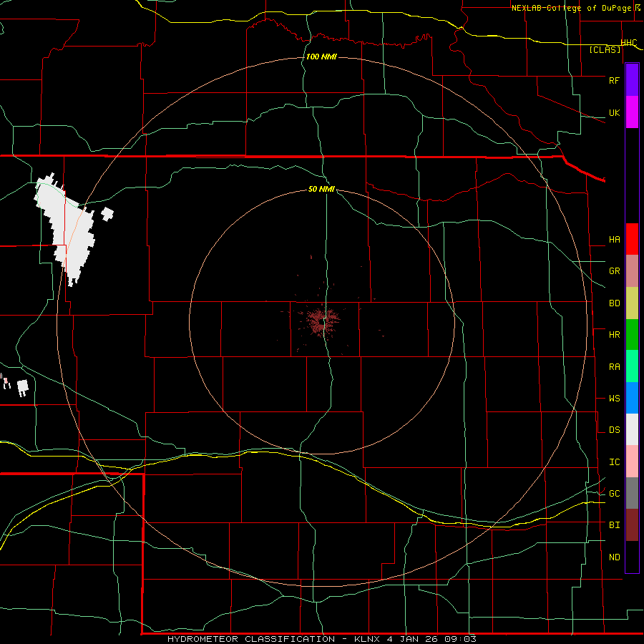Click the white DS legend color swatch
The height and width of the screenshot is (644, 644).
pyautogui.click(x=632, y=429)
